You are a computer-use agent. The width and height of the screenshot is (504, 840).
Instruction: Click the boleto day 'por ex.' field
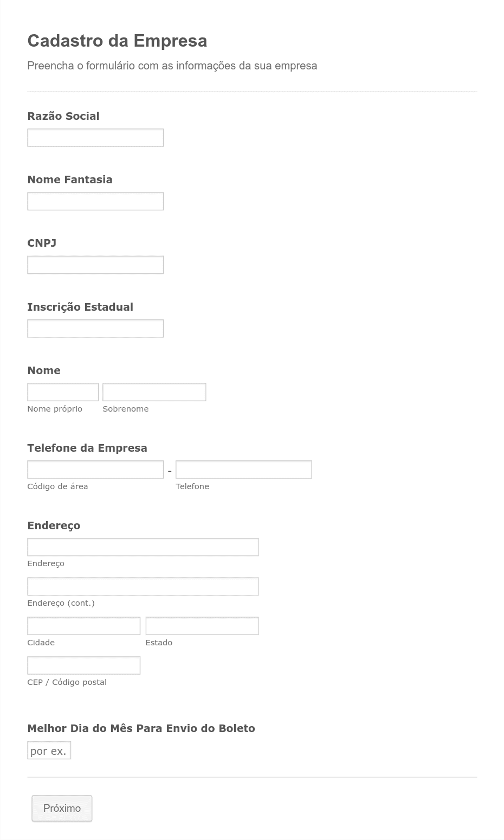pyautogui.click(x=49, y=751)
